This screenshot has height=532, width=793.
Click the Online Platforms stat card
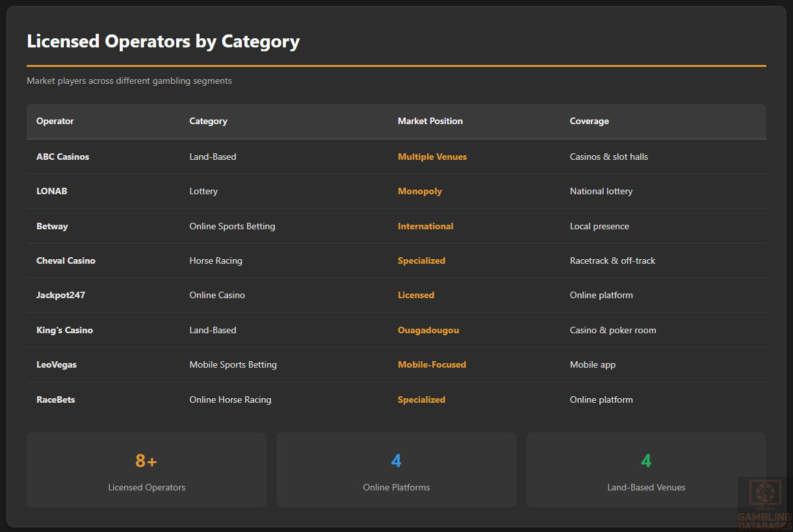396,470
